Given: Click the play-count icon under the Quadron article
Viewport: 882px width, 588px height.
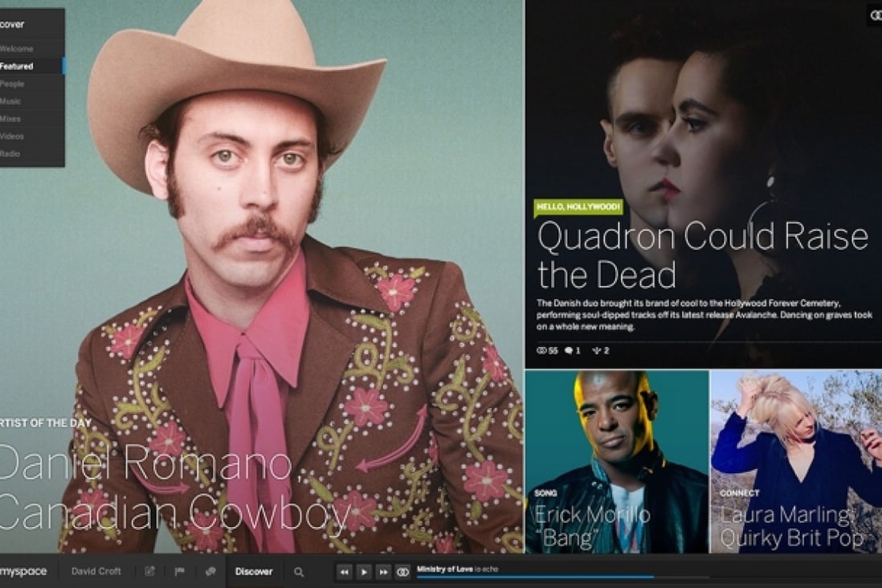Looking at the screenshot, I should pyautogui.click(x=598, y=352).
